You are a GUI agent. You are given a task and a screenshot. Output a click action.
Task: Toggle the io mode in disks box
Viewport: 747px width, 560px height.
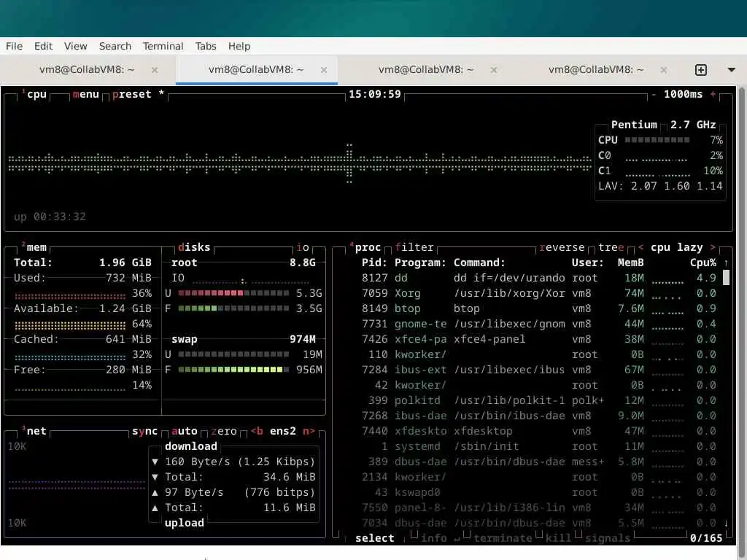[x=303, y=247]
